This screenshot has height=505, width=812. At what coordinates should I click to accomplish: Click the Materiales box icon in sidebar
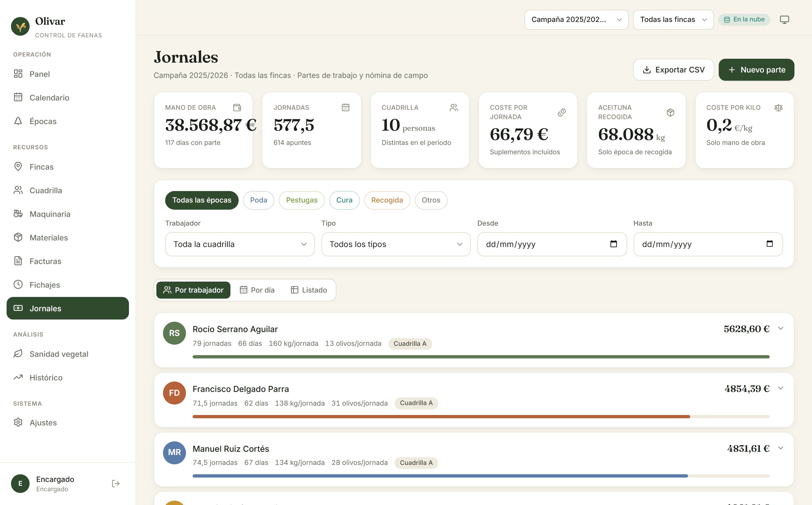coord(18,237)
